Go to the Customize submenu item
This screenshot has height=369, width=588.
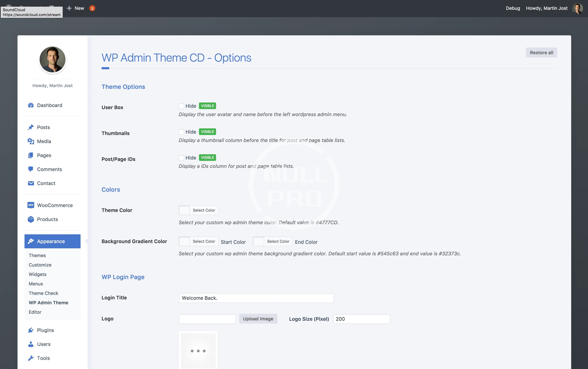40,265
